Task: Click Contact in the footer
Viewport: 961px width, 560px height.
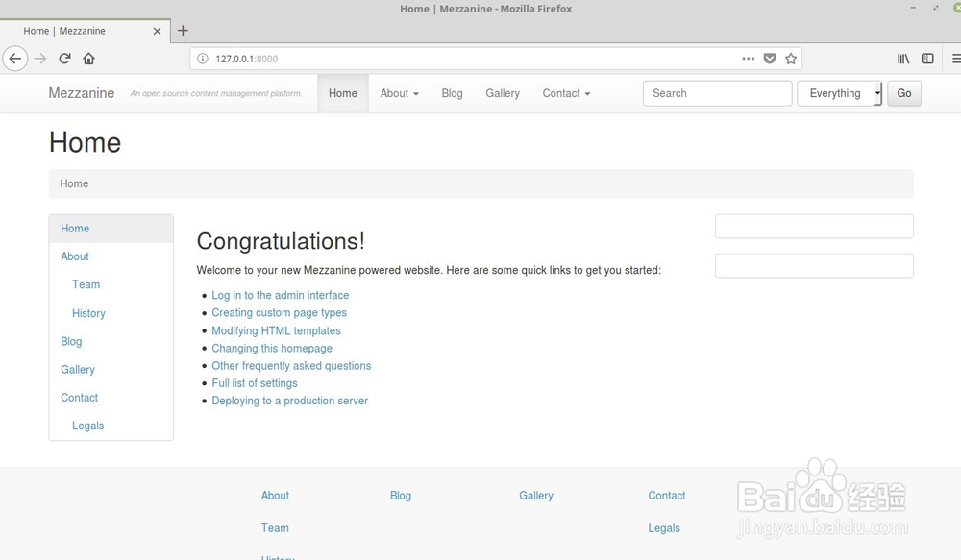Action: tap(667, 496)
